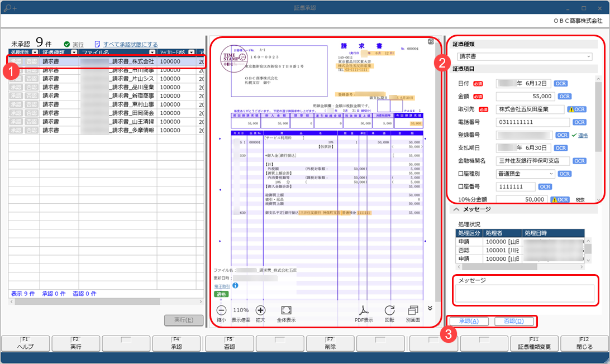Toggle 承認 on first 請求書_株式会社 row
The width and height of the screenshot is (610, 364).
tap(16, 61)
